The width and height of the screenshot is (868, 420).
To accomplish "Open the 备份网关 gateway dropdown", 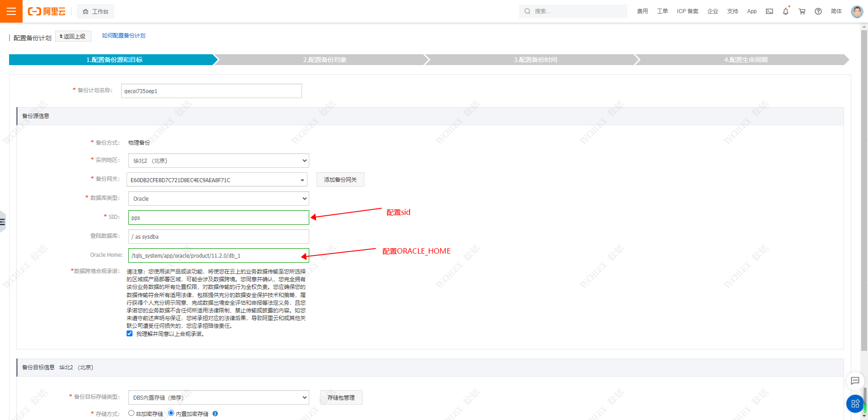I will (x=217, y=180).
